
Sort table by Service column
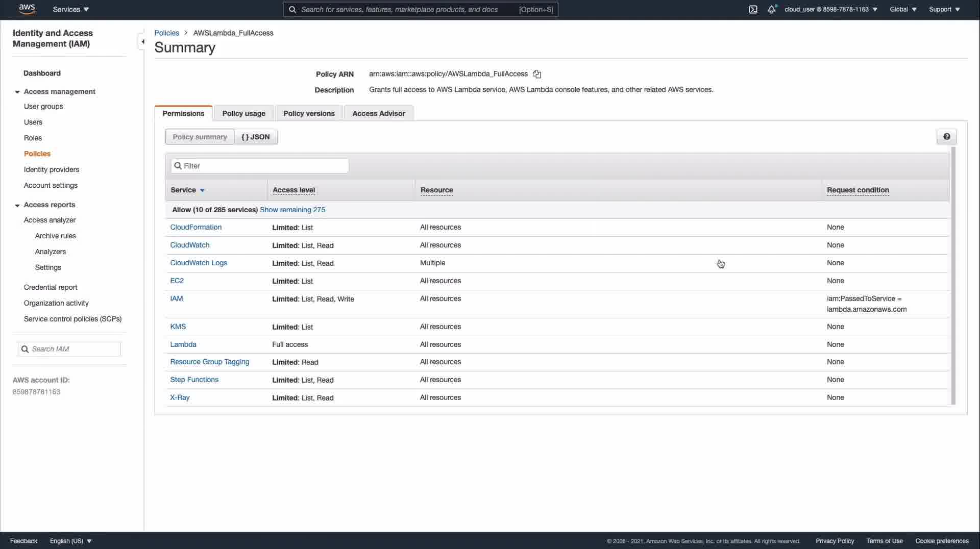(x=187, y=190)
